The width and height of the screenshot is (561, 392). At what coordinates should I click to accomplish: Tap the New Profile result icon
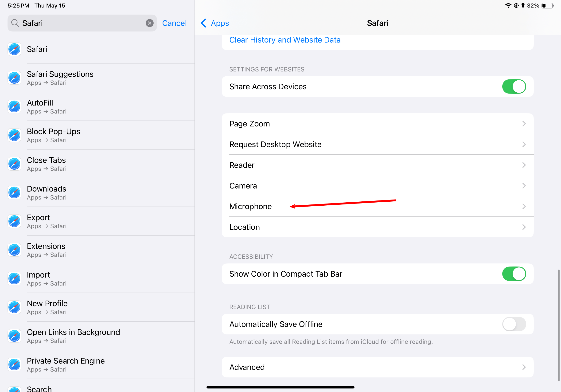[14, 307]
